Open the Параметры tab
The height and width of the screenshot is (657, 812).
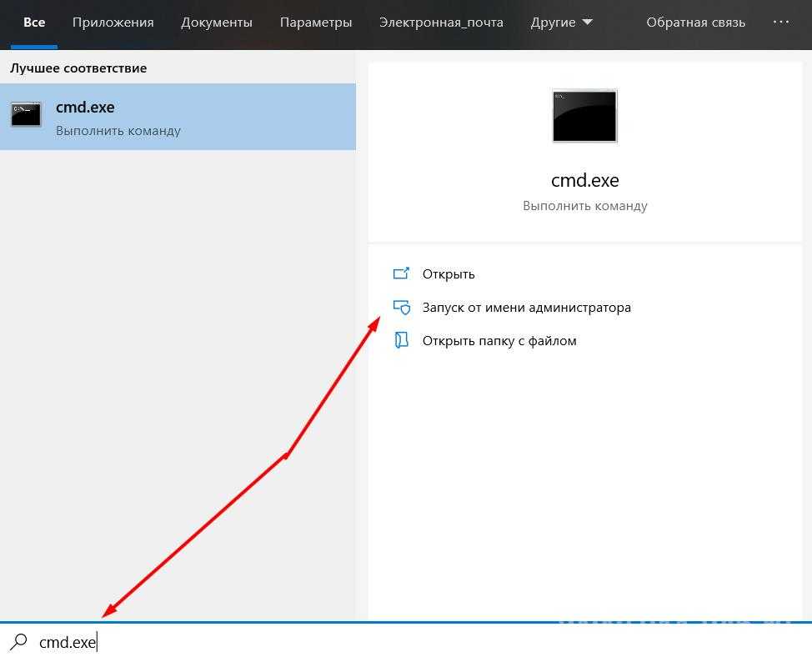pos(316,23)
